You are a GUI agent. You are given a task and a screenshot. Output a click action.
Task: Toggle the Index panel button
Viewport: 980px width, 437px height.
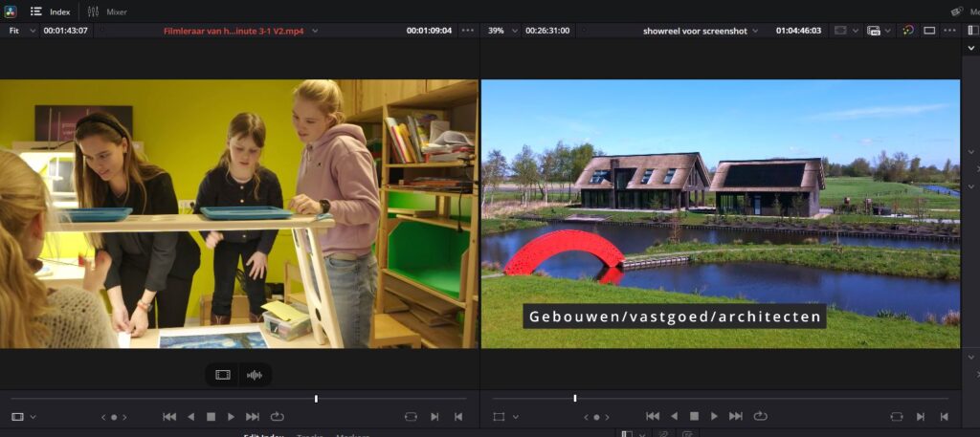[x=51, y=11]
